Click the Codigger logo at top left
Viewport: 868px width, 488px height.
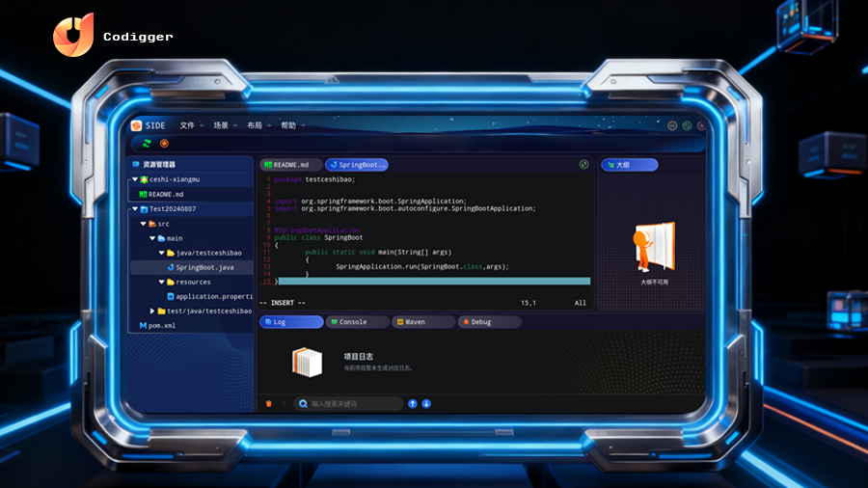tap(73, 35)
